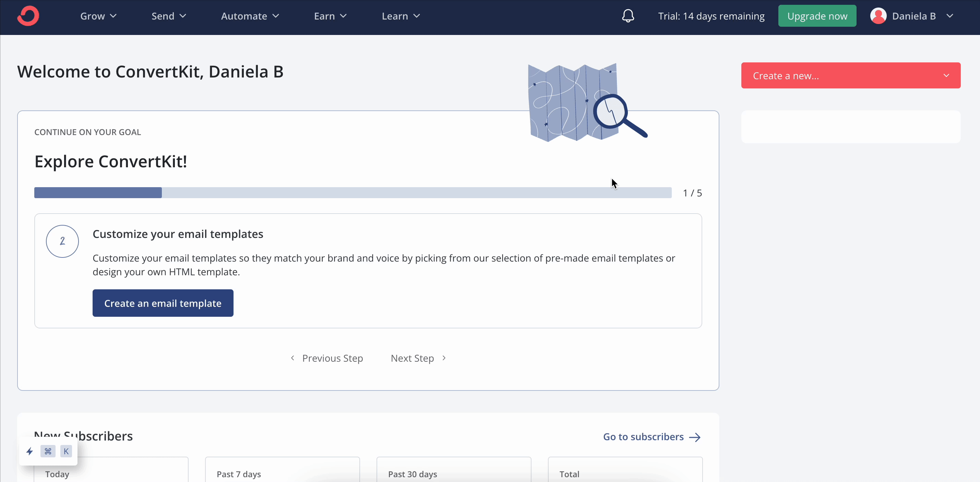The width and height of the screenshot is (980, 482).
Task: Click the lightning bolt shortcut icon
Action: tap(30, 451)
